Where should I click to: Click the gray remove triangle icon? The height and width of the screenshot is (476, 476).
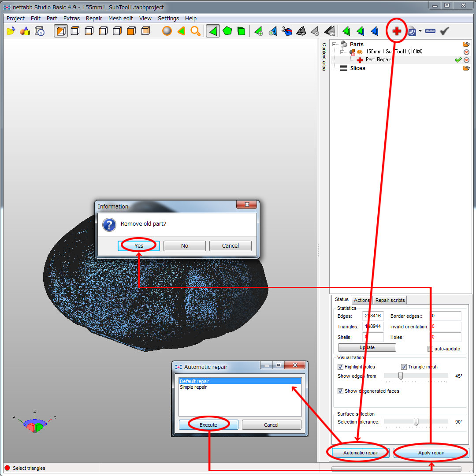315,31
